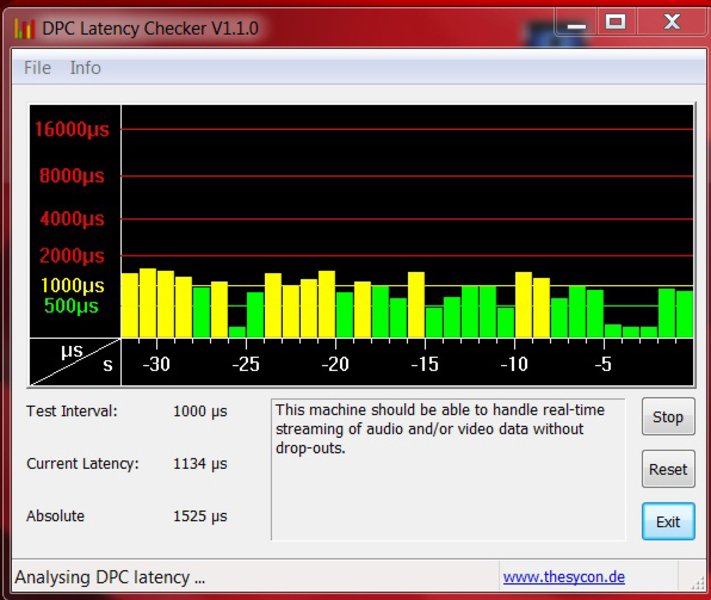This screenshot has width=711, height=600.
Task: Click the 1134 µs current latency value
Action: (200, 463)
